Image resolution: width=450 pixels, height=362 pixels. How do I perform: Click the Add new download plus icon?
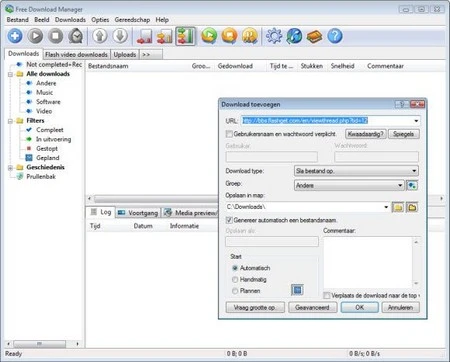(x=15, y=36)
